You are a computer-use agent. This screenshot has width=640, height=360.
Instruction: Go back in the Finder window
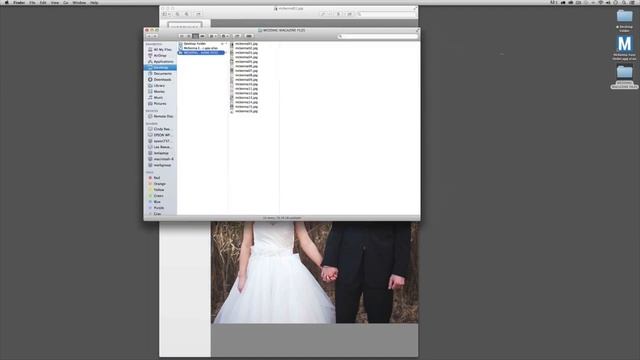[x=149, y=36]
